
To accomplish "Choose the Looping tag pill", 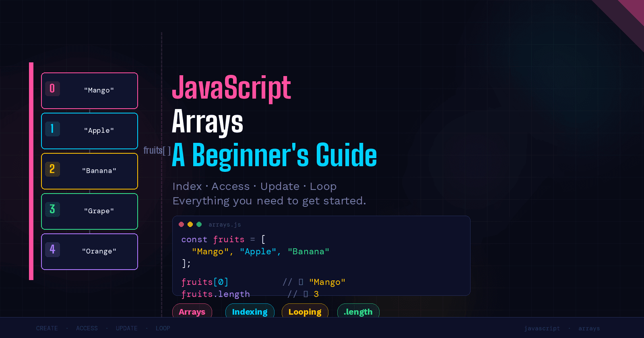I will click(305, 311).
